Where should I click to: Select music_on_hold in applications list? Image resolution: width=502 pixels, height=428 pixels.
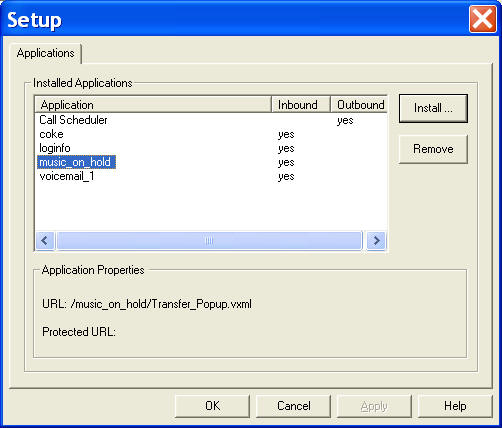pos(76,162)
